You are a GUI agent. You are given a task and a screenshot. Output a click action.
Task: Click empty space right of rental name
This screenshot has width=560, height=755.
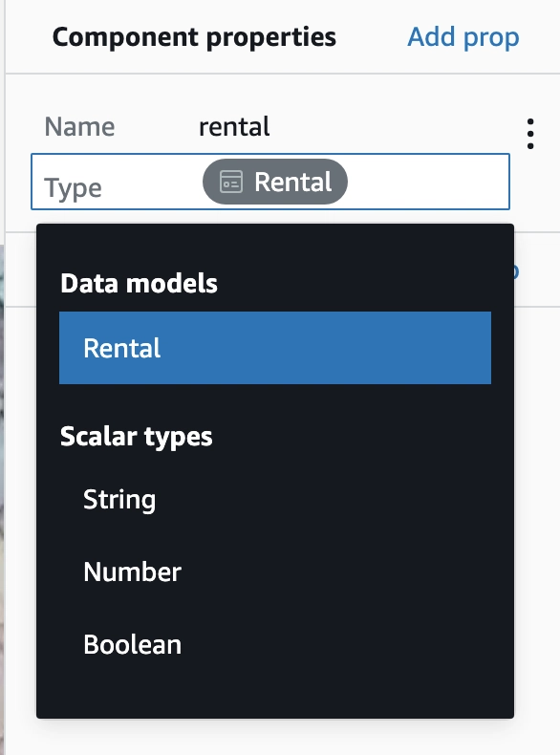point(395,127)
